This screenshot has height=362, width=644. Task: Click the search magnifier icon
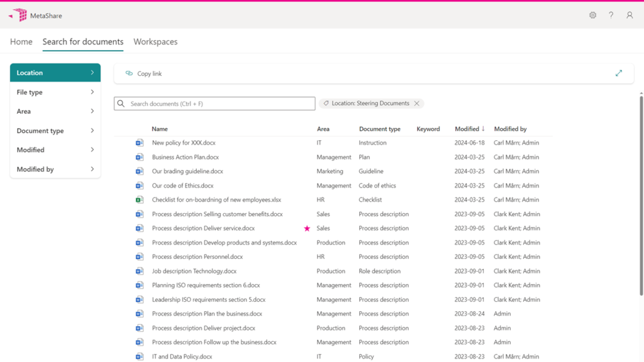121,104
